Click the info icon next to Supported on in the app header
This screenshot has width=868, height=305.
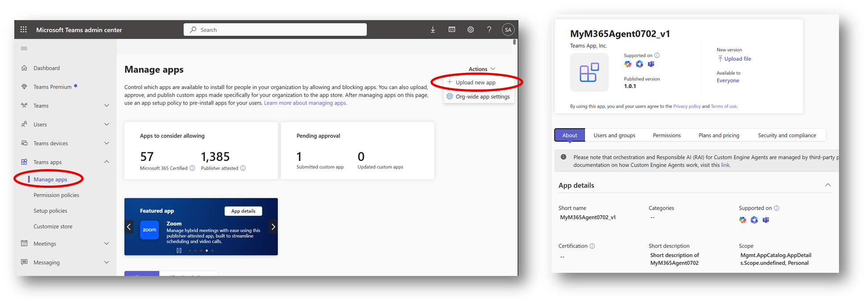pos(657,55)
